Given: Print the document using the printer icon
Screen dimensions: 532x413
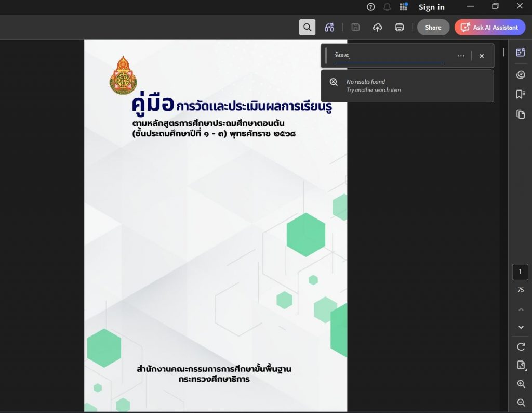Looking at the screenshot, I should point(399,28).
